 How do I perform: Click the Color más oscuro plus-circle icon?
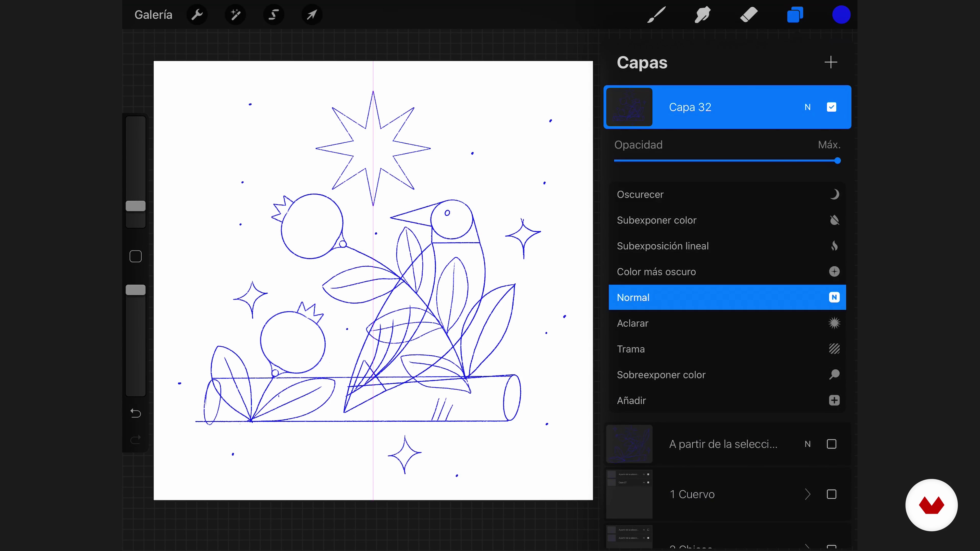click(834, 271)
